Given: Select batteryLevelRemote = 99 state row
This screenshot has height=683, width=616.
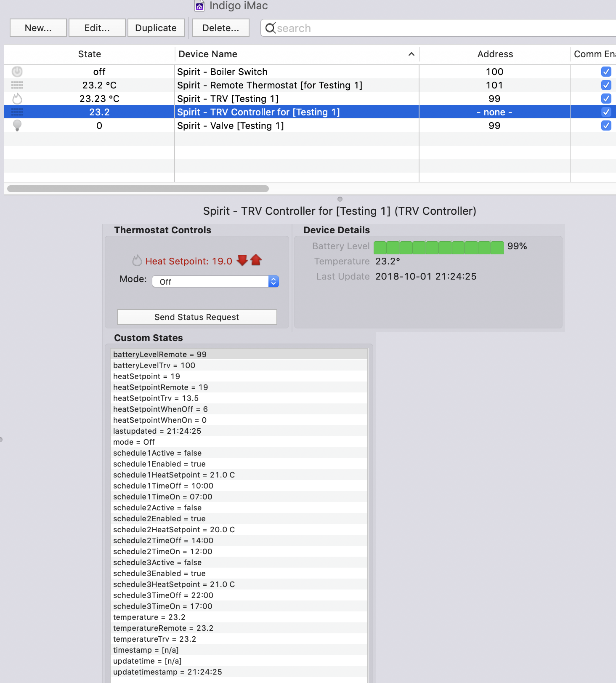Looking at the screenshot, I should (239, 354).
